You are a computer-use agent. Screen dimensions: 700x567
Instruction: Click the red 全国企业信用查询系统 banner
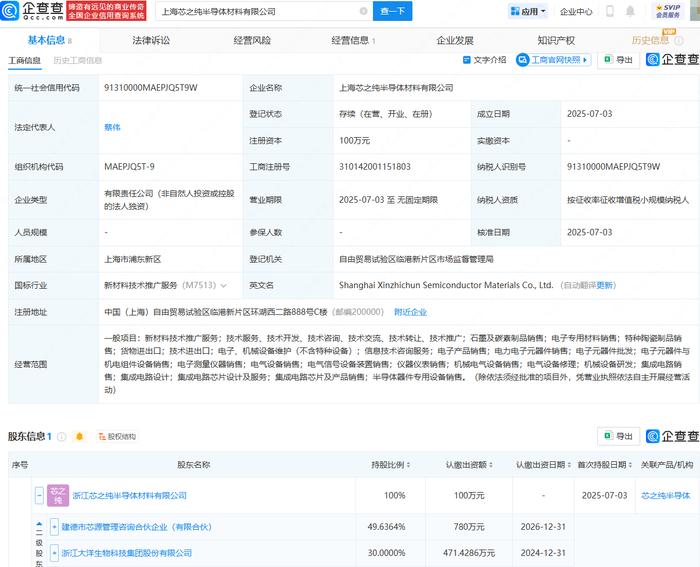pos(106,11)
